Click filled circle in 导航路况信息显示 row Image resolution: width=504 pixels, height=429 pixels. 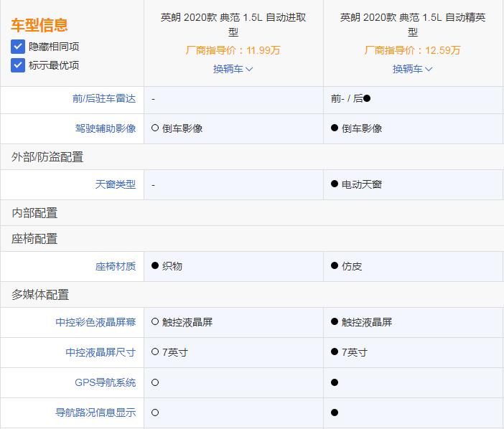coord(335,412)
